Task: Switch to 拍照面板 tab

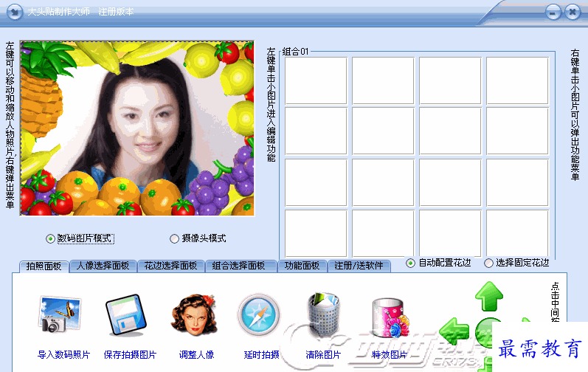Action: click(44, 266)
